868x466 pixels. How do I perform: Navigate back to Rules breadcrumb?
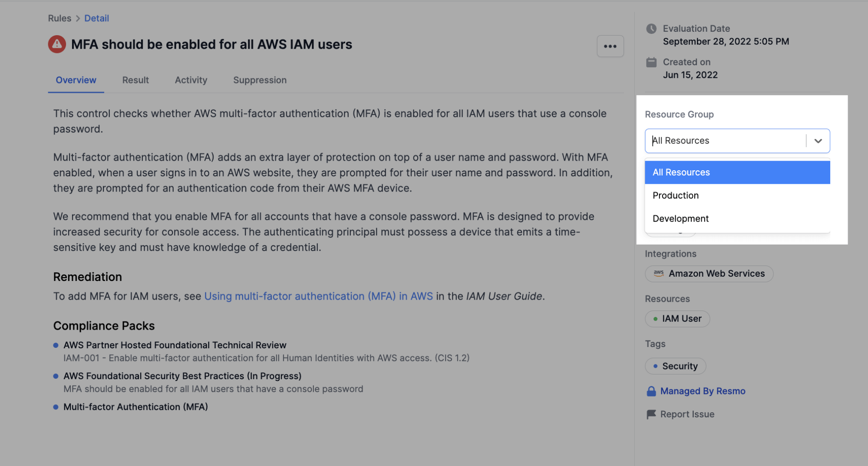tap(59, 18)
